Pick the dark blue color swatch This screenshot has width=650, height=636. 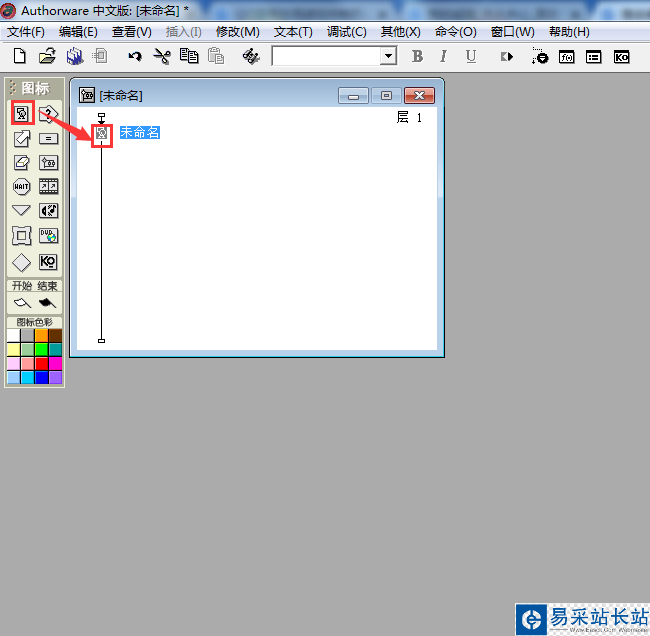coord(41,378)
